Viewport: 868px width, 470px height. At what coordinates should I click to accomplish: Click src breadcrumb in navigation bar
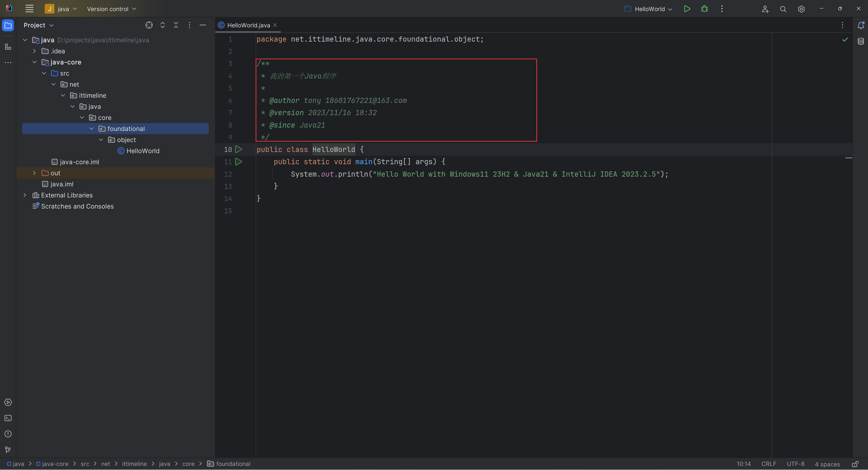tap(85, 464)
